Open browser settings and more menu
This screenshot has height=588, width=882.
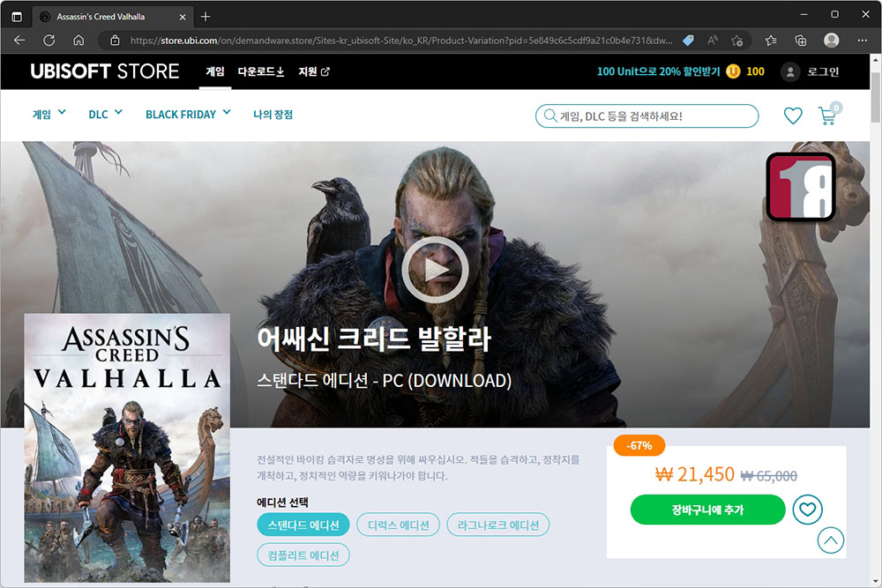[x=862, y=41]
